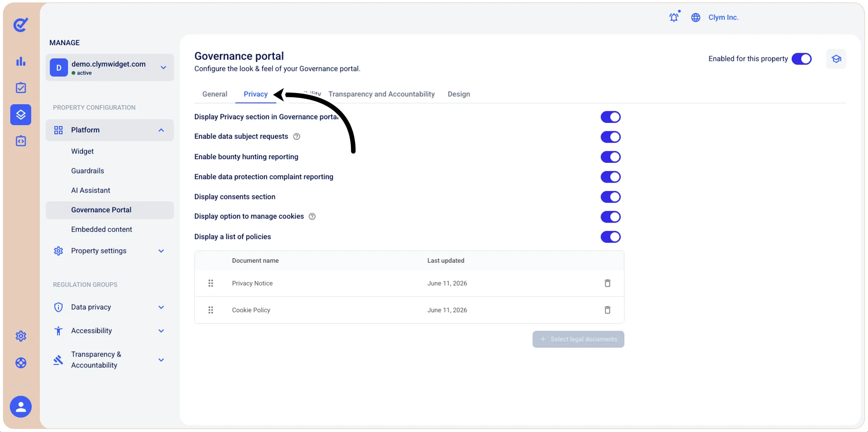The height and width of the screenshot is (432, 868).
Task: Delete the Cookie Policy document
Action: point(608,310)
